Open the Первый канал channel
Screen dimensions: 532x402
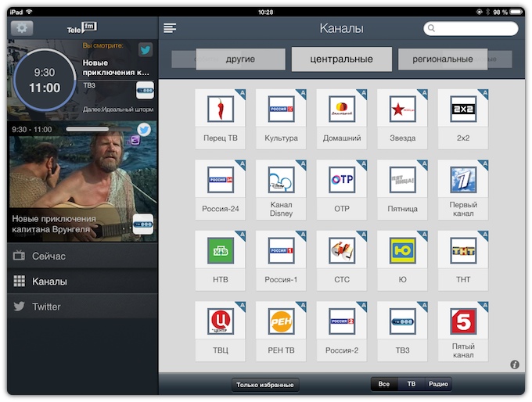tap(463, 189)
